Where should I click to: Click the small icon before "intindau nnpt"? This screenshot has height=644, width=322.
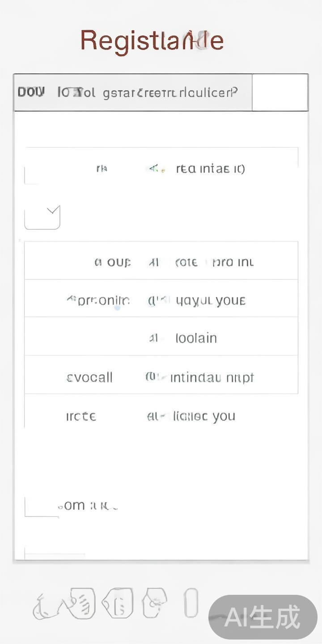[x=152, y=377]
